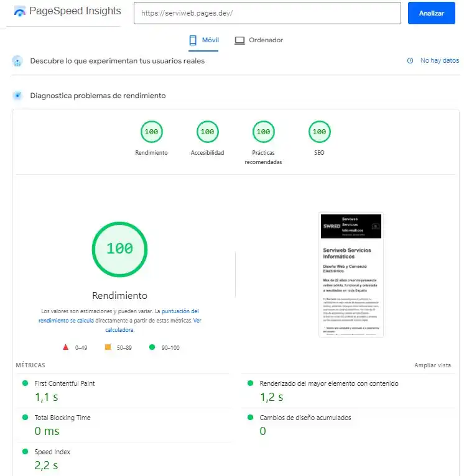Click the SEO label
Viewport: 464px width, 476px height.
coord(319,153)
